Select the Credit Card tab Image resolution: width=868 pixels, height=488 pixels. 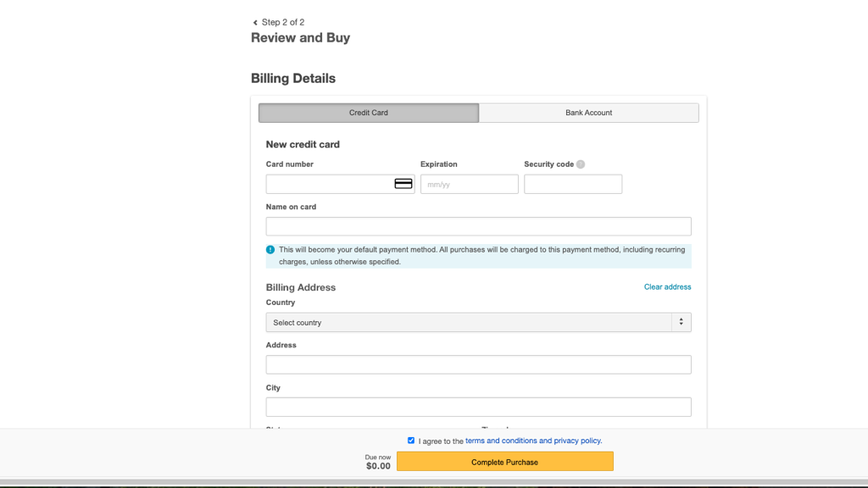(x=369, y=112)
